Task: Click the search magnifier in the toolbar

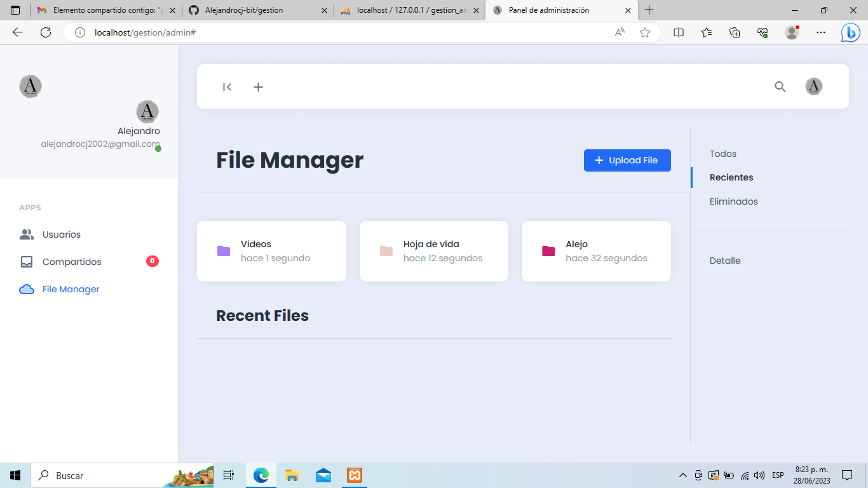Action: [780, 87]
